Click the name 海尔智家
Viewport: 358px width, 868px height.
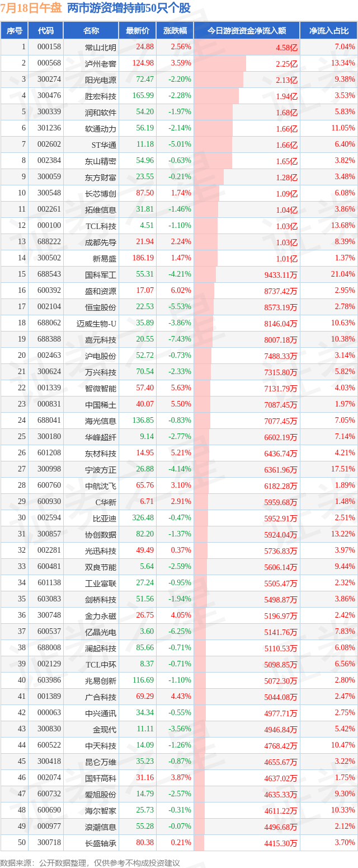pyautogui.click(x=101, y=811)
